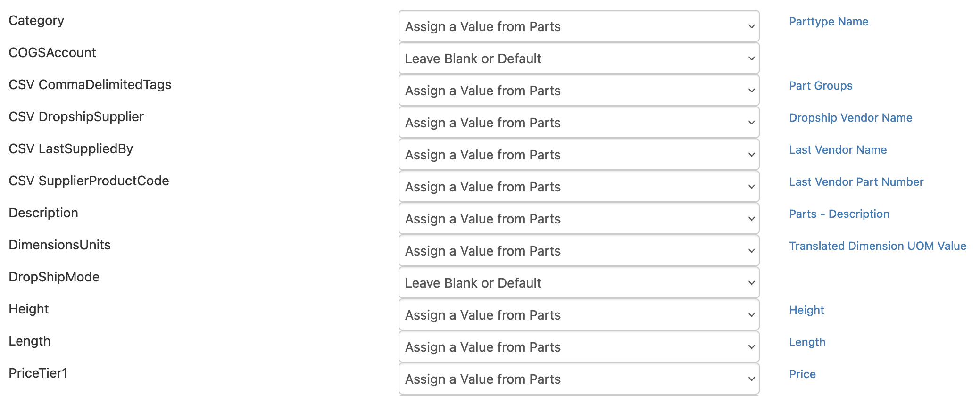Open the CSV SupplierProductCode dropdown
Image resolution: width=980 pixels, height=396 pixels.
(579, 187)
